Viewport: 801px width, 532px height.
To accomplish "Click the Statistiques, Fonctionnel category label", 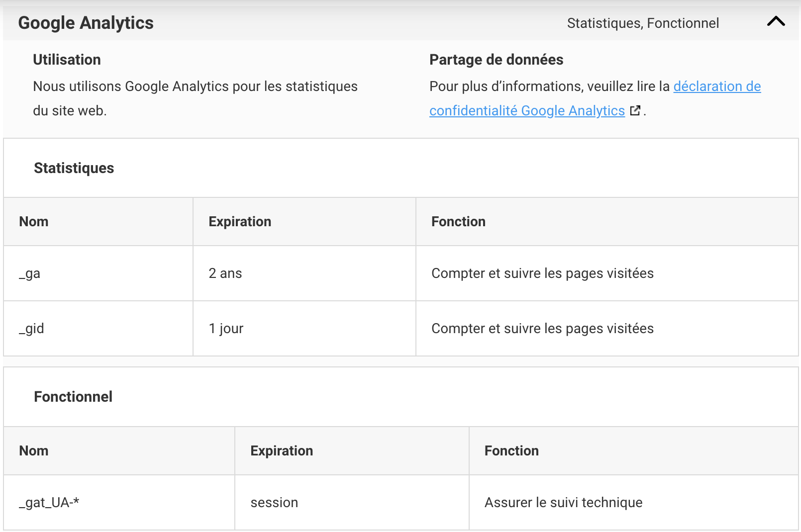I will pyautogui.click(x=643, y=23).
